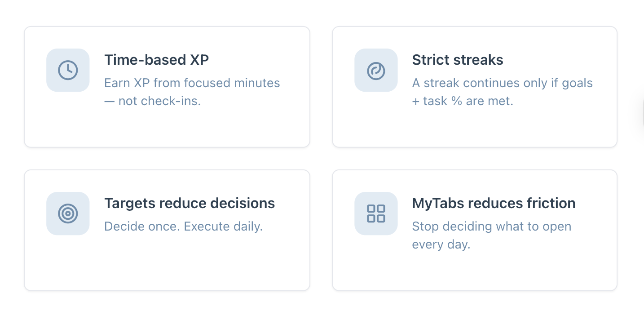The image size is (644, 320).
Task: Click the text Earn XP from focused minutes
Action: [x=192, y=83]
